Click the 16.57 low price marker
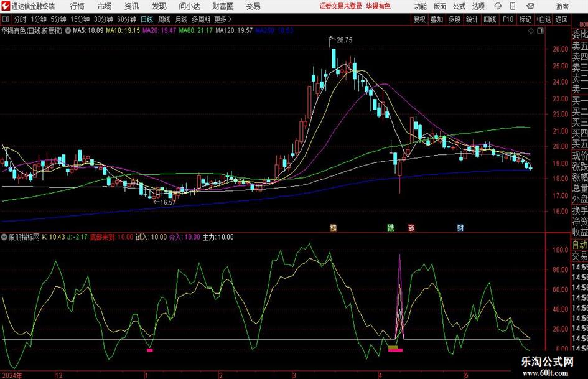Screen dimensions: 588x379 tap(167, 202)
